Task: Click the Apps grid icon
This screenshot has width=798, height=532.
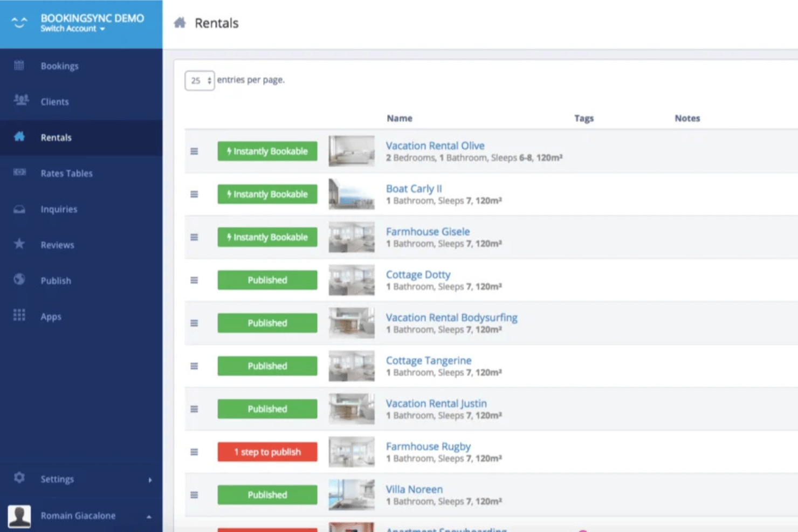Action: point(19,315)
